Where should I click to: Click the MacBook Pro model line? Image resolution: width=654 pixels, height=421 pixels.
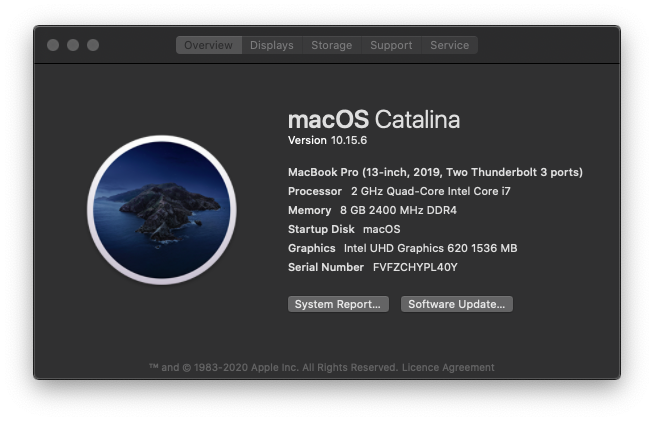(435, 172)
